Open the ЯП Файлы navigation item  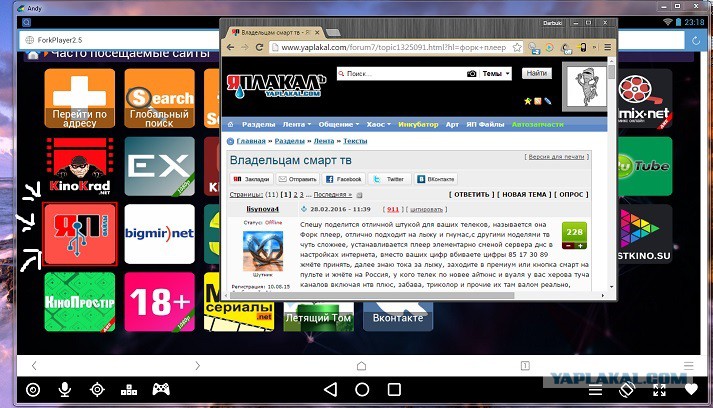[485, 124]
